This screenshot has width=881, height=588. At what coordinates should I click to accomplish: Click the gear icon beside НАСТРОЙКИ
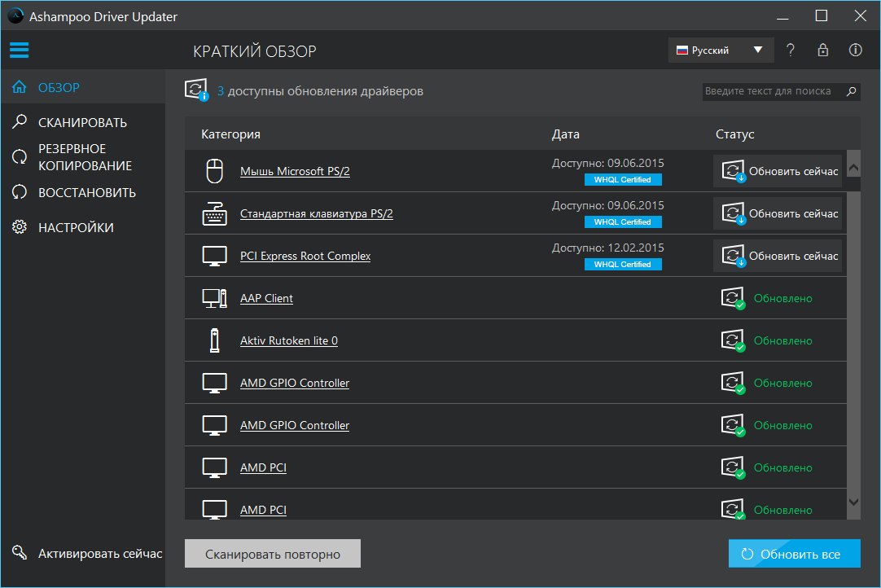pyautogui.click(x=19, y=227)
